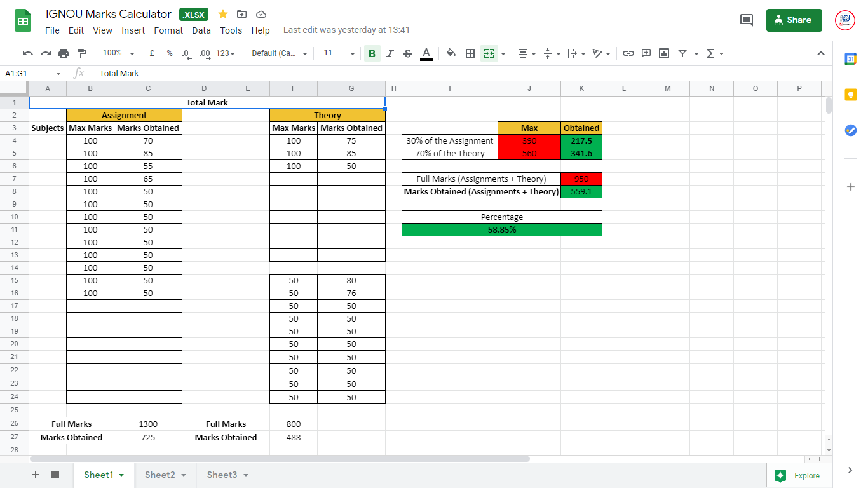Image resolution: width=868 pixels, height=488 pixels.
Task: Print the spreadsheet
Action: tap(64, 53)
